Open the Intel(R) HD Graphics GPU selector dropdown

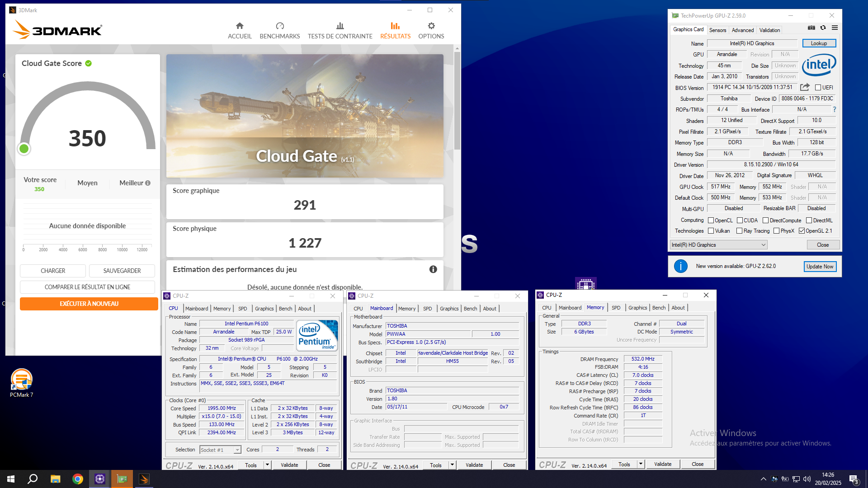(x=718, y=245)
